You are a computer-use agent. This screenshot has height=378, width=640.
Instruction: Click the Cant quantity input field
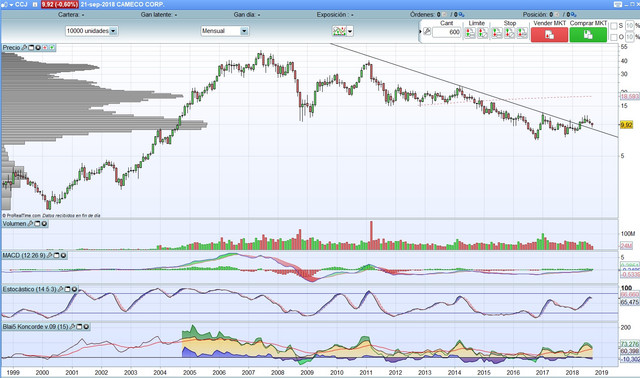click(x=446, y=32)
